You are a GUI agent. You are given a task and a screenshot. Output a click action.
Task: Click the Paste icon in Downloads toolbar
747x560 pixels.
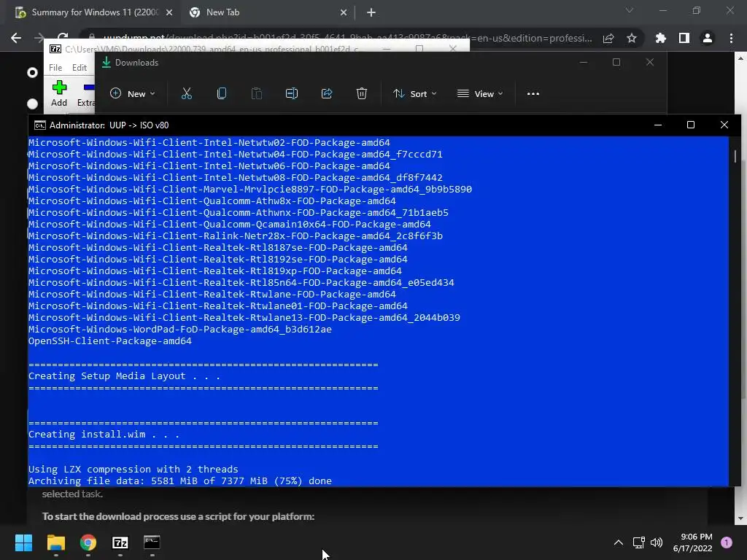[x=256, y=94]
